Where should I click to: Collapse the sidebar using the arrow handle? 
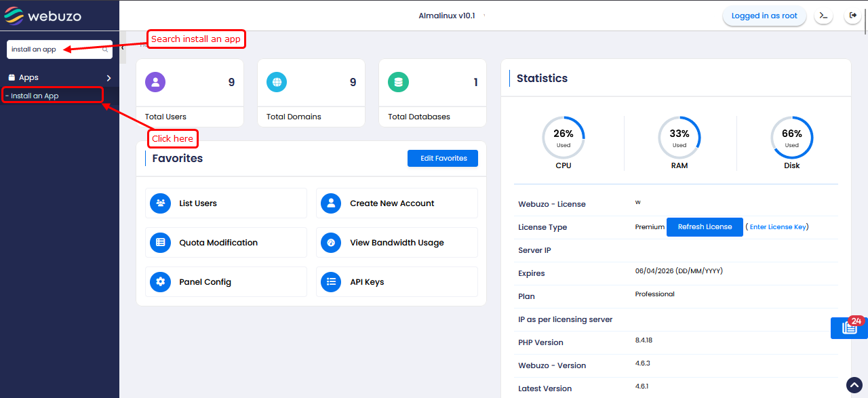pyautogui.click(x=122, y=48)
